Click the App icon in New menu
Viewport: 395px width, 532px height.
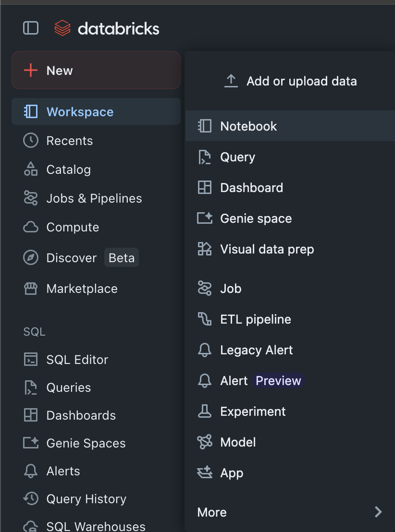pos(204,472)
